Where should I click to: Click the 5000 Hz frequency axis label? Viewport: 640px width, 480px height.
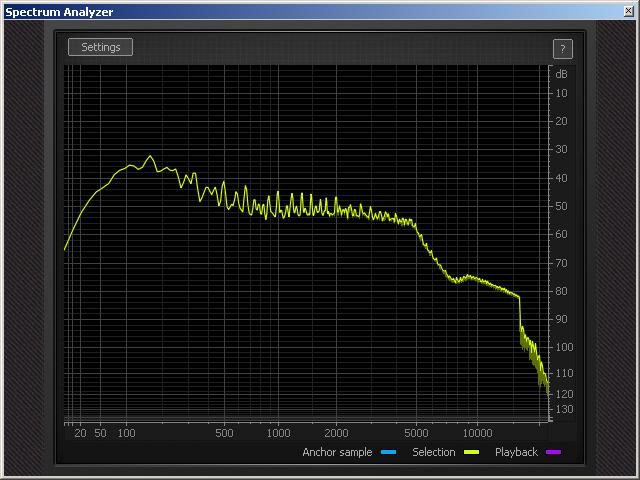(x=417, y=433)
